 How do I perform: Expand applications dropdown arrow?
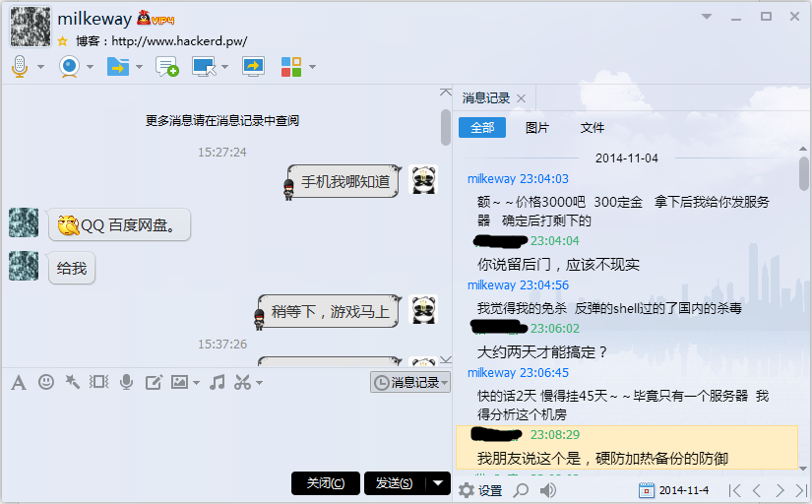click(x=312, y=67)
